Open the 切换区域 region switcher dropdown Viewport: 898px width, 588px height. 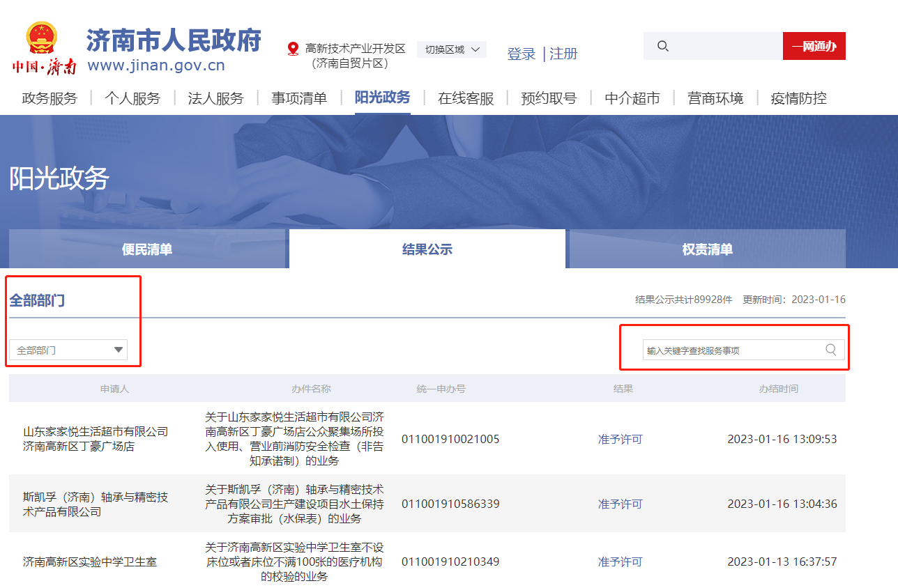click(x=452, y=49)
